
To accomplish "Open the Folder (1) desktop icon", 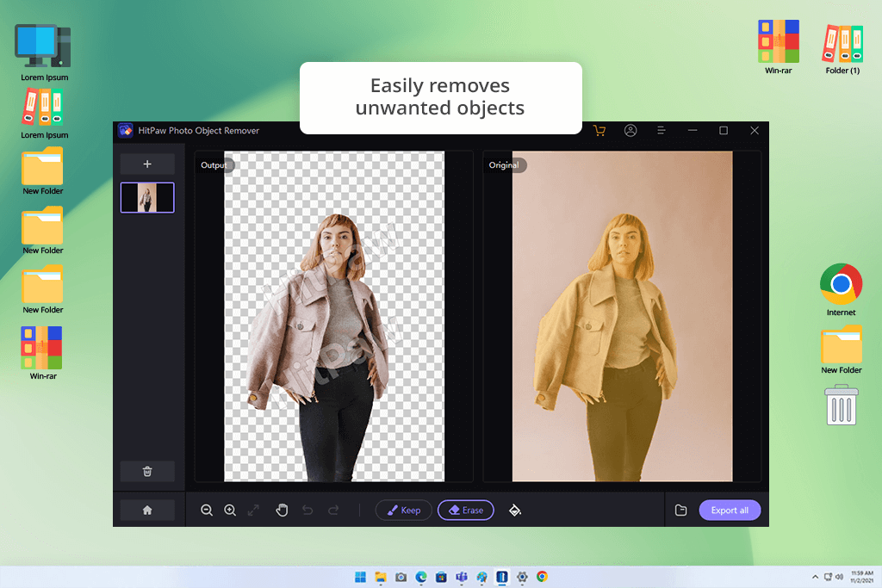I will coord(842,49).
